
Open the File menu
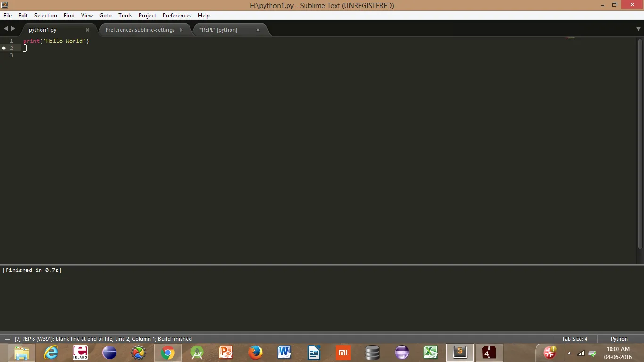pos(8,16)
